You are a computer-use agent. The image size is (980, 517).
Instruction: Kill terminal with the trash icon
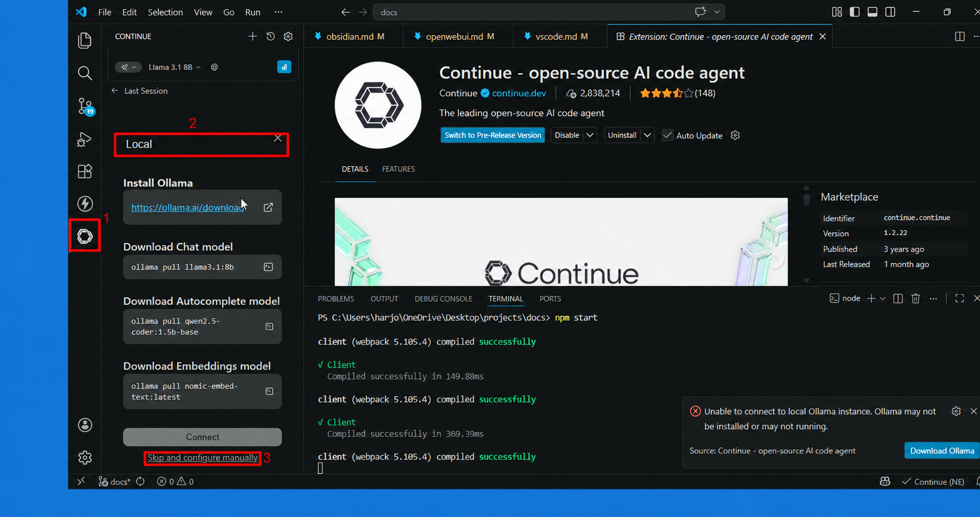(915, 299)
